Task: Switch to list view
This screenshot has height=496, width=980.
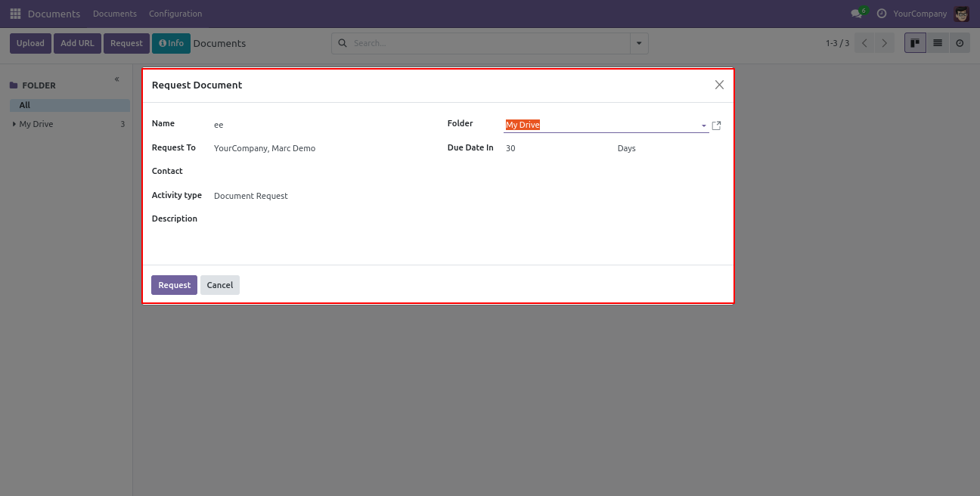Action: [x=938, y=43]
